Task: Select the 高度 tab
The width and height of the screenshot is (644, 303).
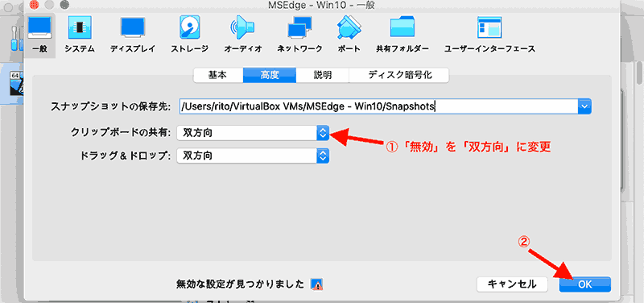Action: [270, 75]
